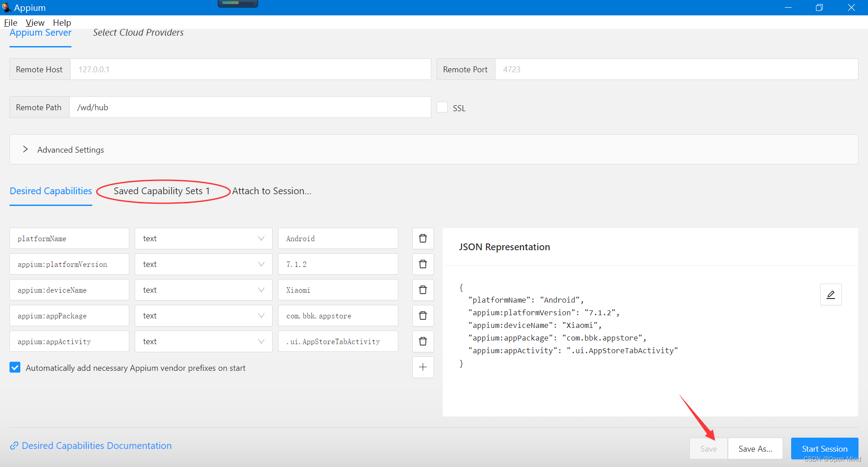Click the Remote Path label
The width and height of the screenshot is (868, 467).
(x=38, y=107)
